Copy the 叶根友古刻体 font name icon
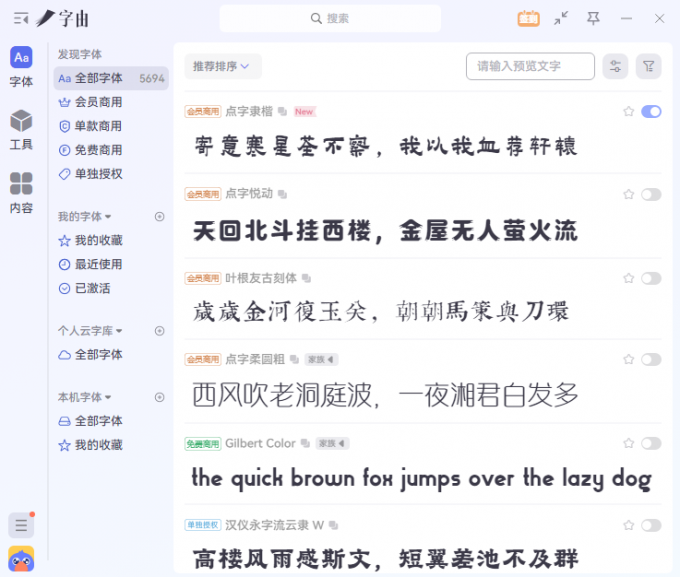Screen dimensions: 680x577 [306, 278]
